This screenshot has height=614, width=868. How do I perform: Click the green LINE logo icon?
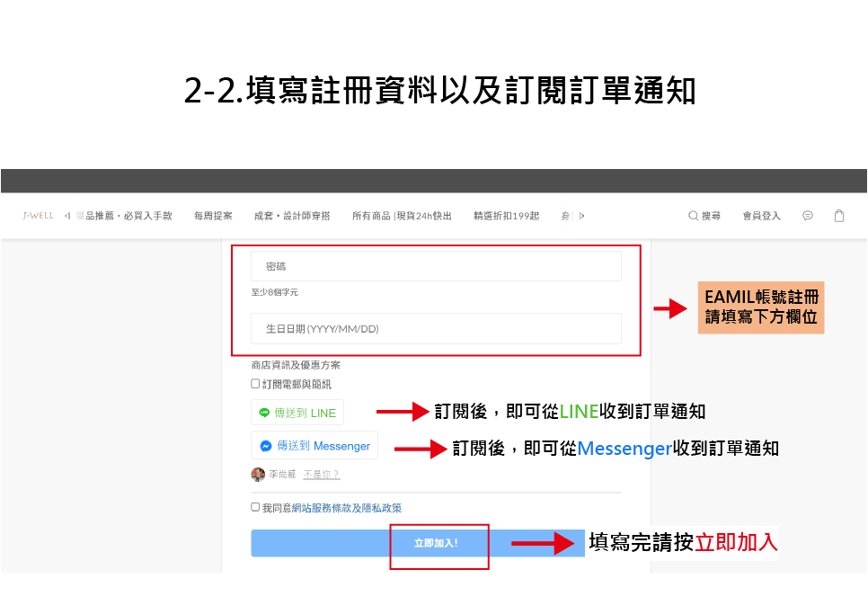click(x=264, y=413)
